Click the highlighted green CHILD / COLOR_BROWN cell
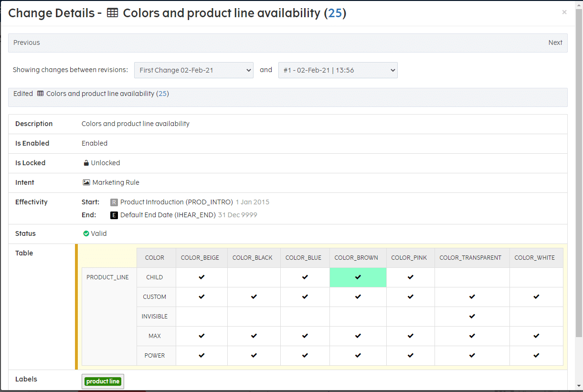 (x=358, y=277)
